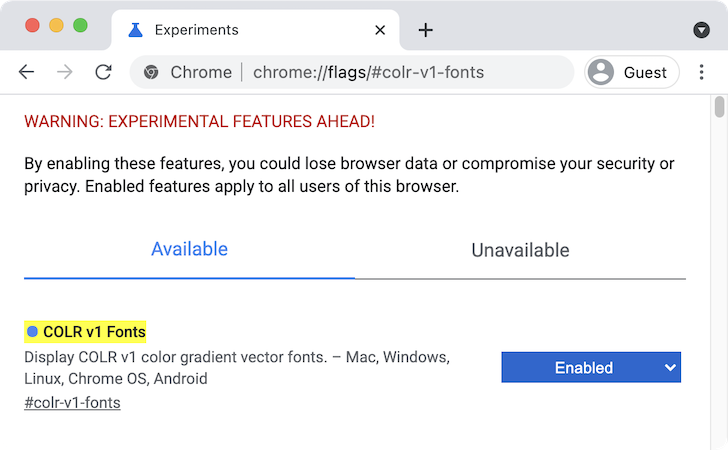The width and height of the screenshot is (728, 450).
Task: Follow the #colr-v1-fonts link
Action: (x=72, y=403)
